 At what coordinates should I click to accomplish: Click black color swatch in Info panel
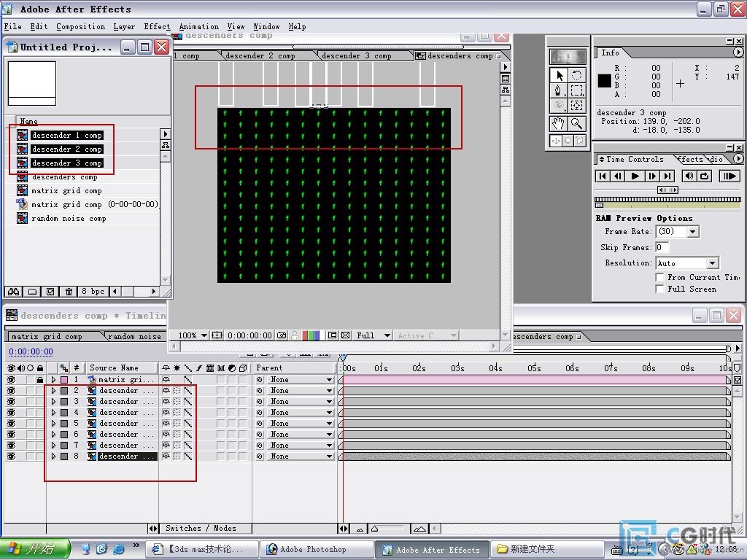point(605,81)
